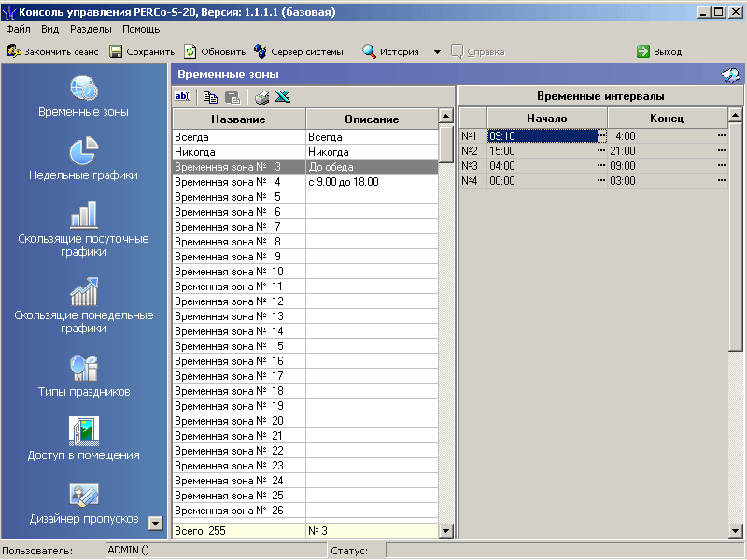Click the Конец column header
Screen dimensions: 747x560
tap(668, 119)
